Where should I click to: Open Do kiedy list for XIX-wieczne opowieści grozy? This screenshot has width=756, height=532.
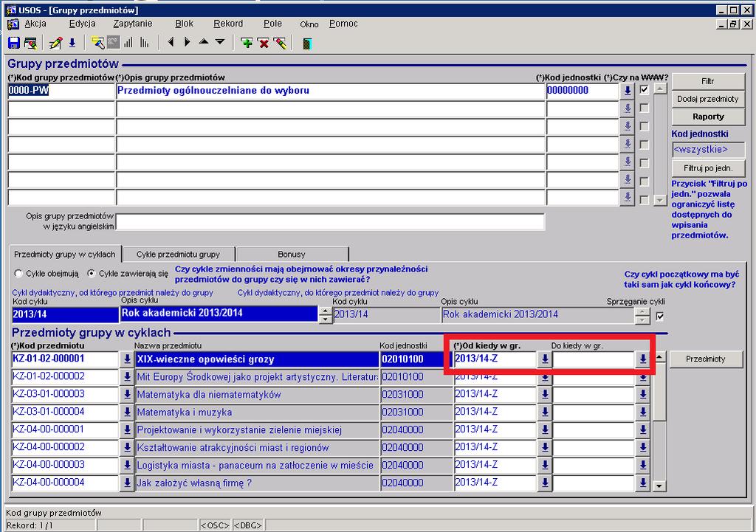pos(643,359)
